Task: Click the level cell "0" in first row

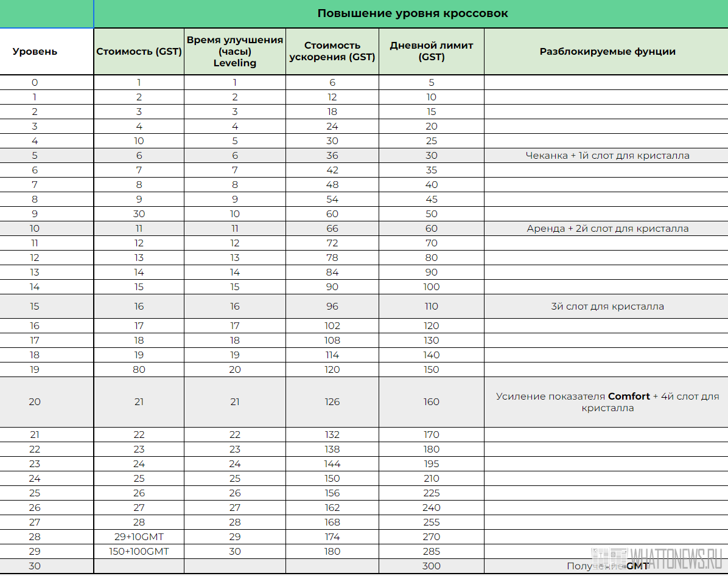Action: [35, 83]
